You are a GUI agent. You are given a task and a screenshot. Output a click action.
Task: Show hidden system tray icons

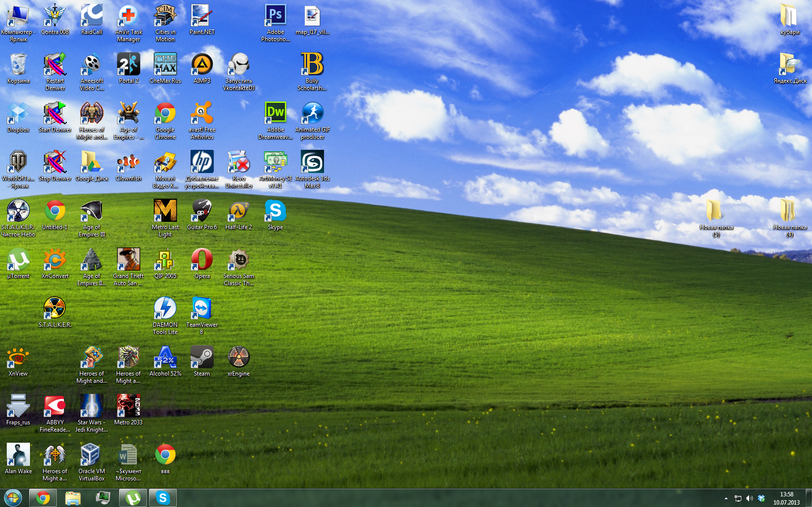[x=726, y=498]
